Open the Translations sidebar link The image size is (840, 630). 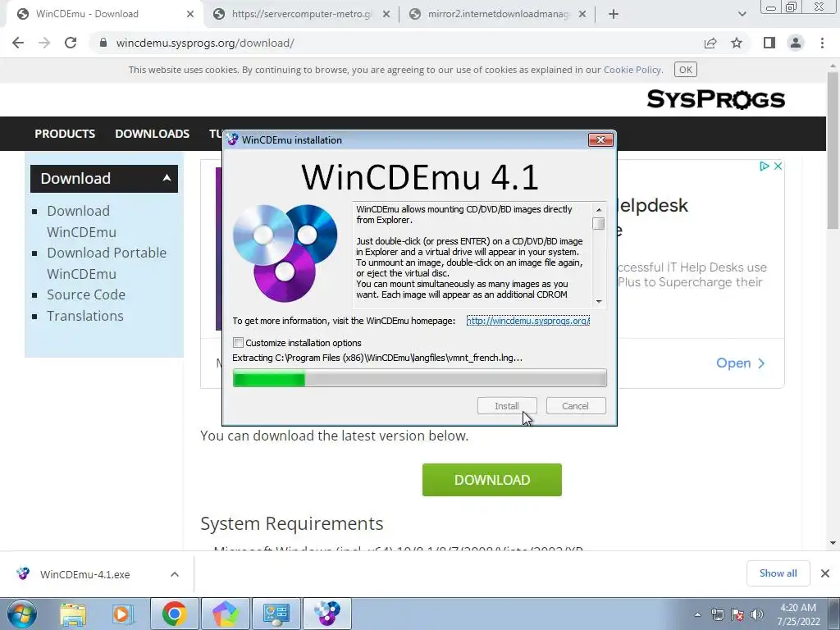tap(85, 316)
